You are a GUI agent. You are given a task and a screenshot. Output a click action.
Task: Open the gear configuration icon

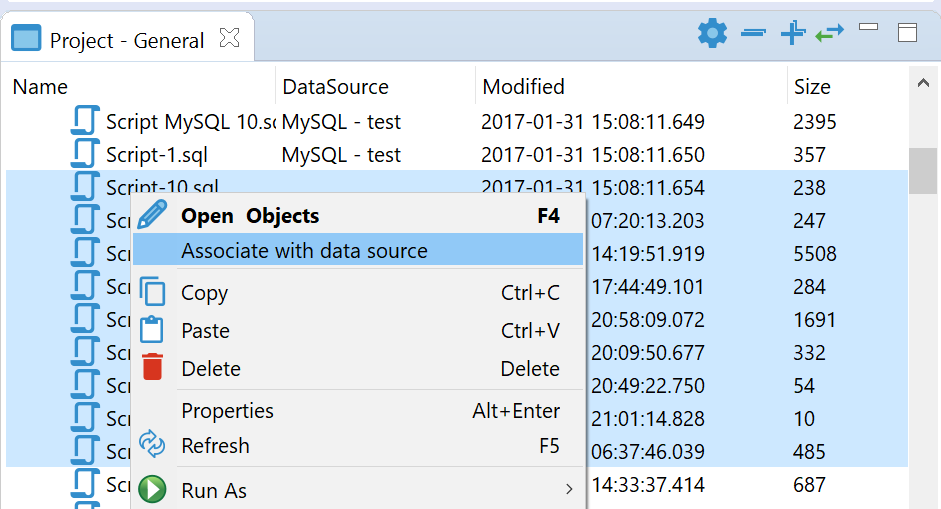pos(712,33)
